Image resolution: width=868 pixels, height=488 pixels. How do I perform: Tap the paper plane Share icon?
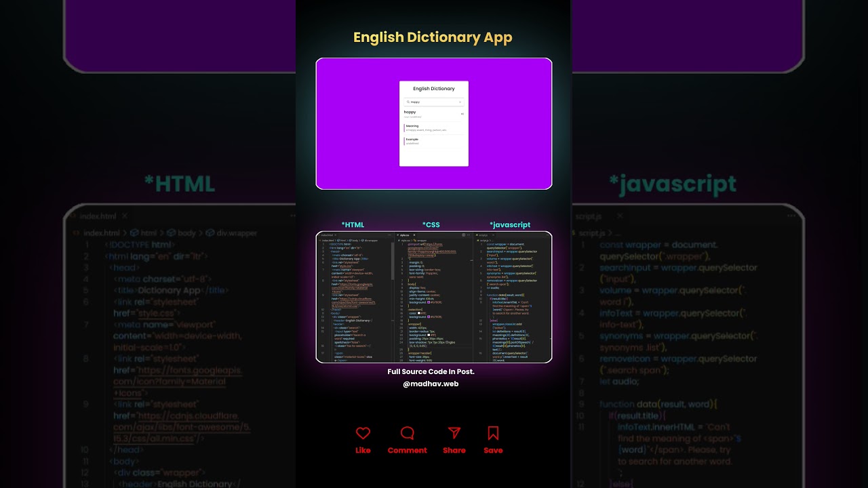coord(454,433)
